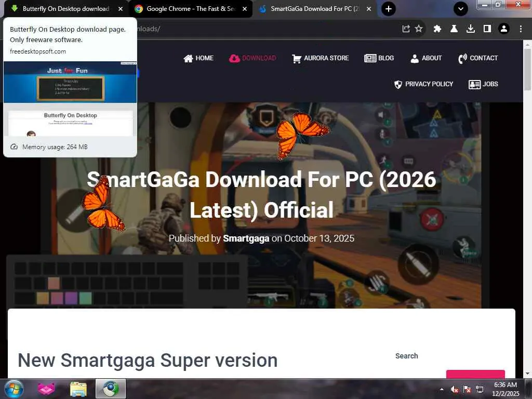This screenshot has width=532, height=399.
Task: Click the muted speaker volume tray icon
Action: 454,389
